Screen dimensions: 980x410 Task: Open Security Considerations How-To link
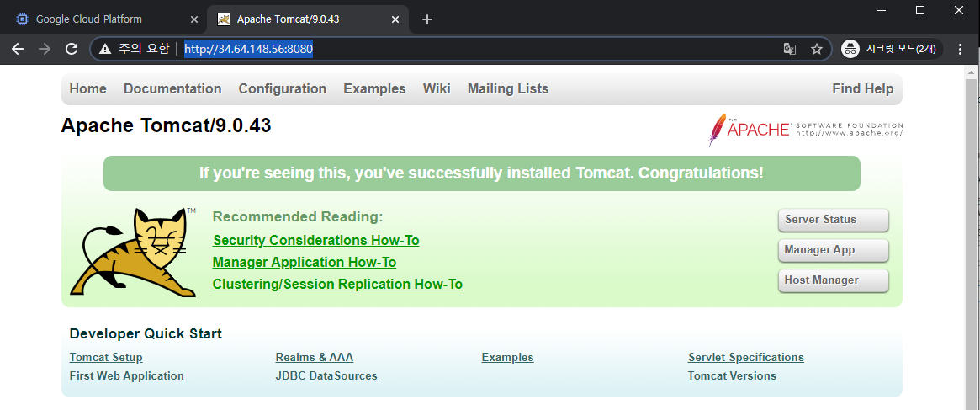click(x=315, y=241)
